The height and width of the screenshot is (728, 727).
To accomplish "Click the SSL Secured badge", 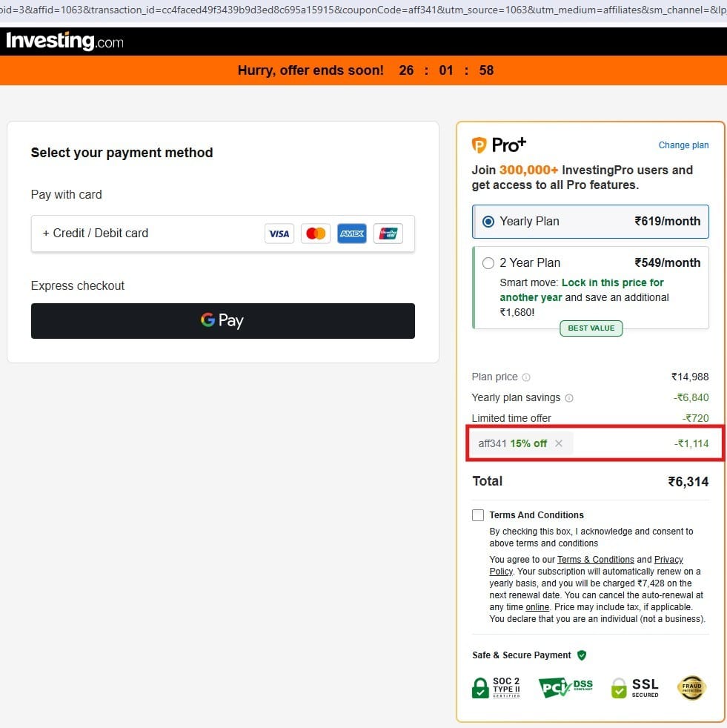I will (x=636, y=688).
